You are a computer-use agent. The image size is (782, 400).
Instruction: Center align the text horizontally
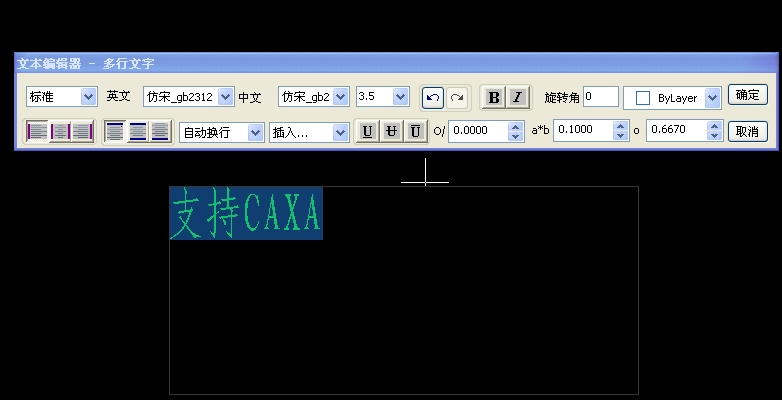pyautogui.click(x=60, y=132)
